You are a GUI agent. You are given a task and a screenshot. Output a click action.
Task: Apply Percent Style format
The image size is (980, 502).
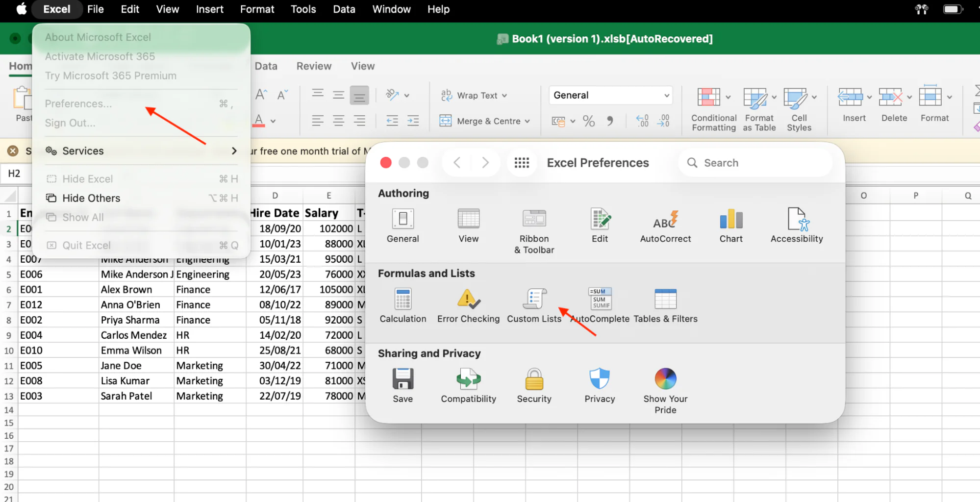pyautogui.click(x=589, y=121)
